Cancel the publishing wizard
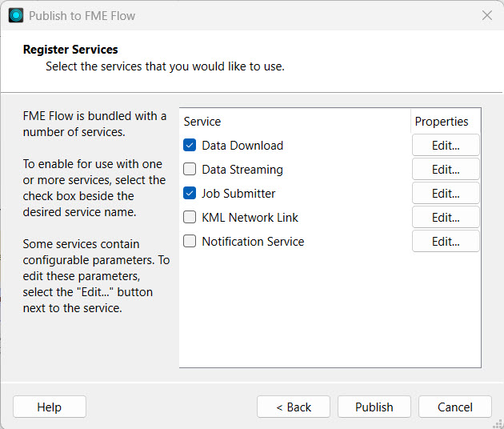This screenshot has width=504, height=429. pos(454,407)
